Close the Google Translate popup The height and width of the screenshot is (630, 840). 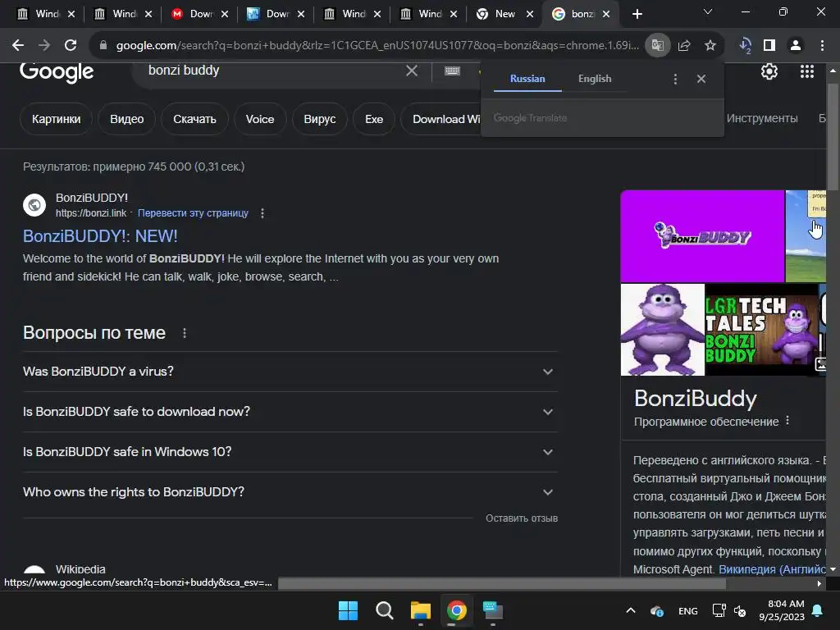(x=701, y=79)
